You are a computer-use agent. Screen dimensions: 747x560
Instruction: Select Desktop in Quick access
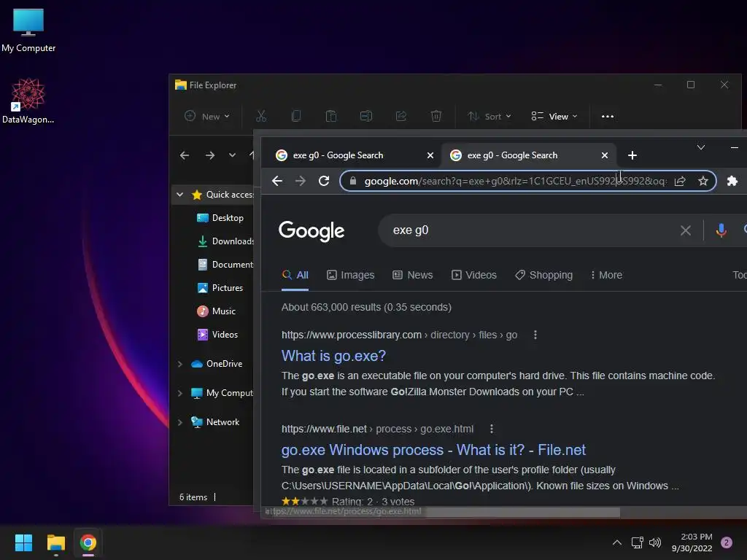(x=220, y=217)
